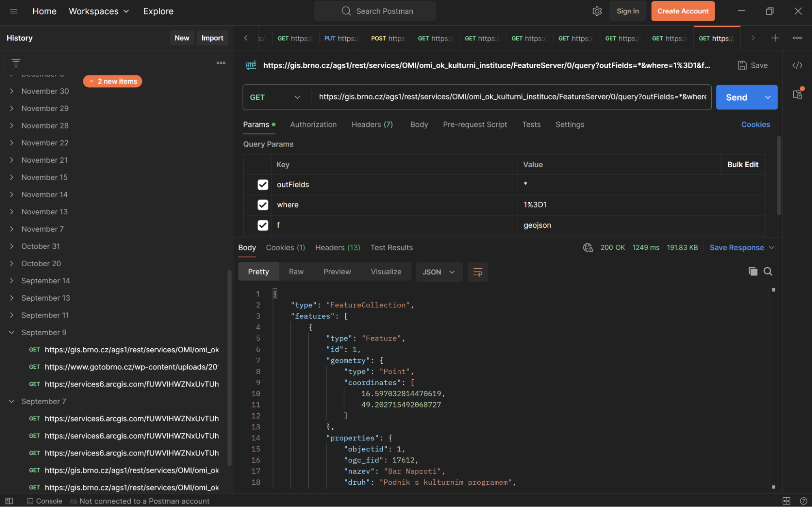
Task: Open help icon in status bar
Action: point(803,501)
